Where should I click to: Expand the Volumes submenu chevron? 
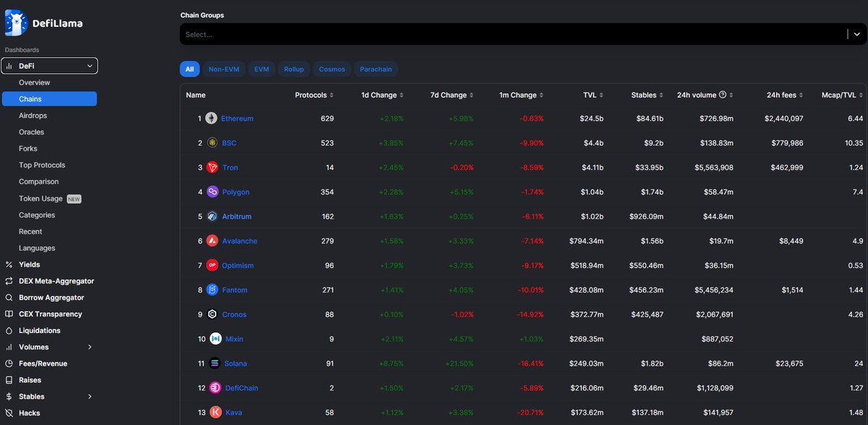click(90, 348)
